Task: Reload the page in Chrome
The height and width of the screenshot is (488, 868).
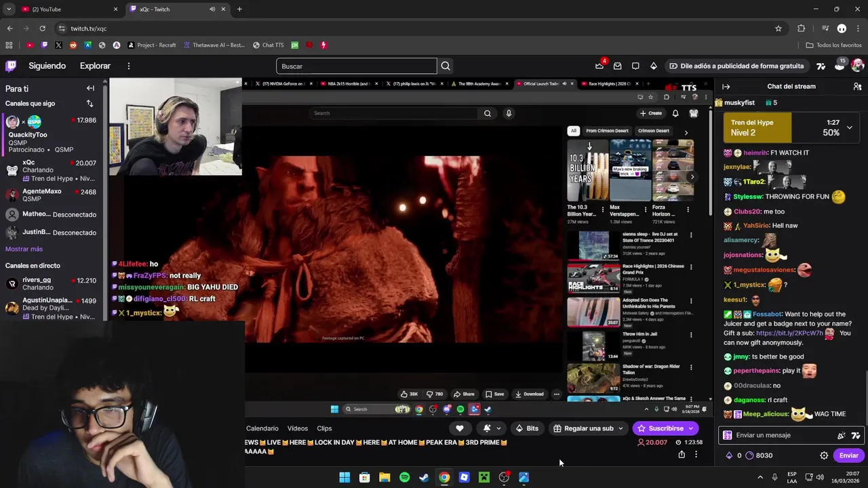Action: coord(42,28)
